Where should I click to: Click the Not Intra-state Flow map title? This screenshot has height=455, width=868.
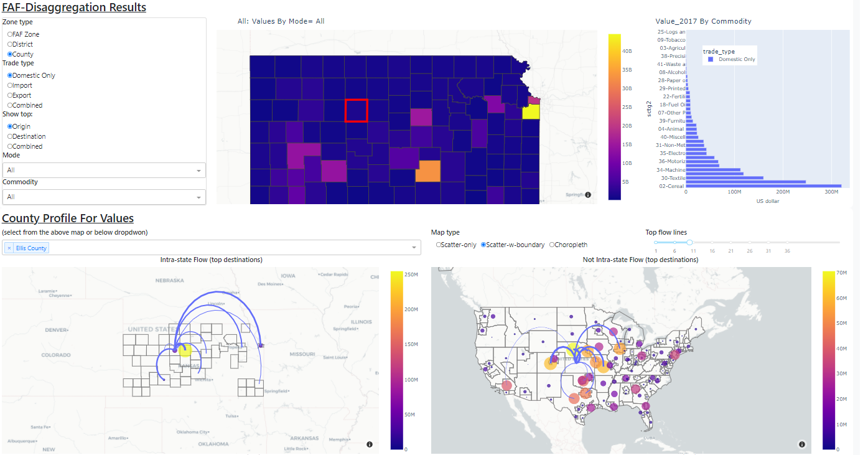pos(640,260)
